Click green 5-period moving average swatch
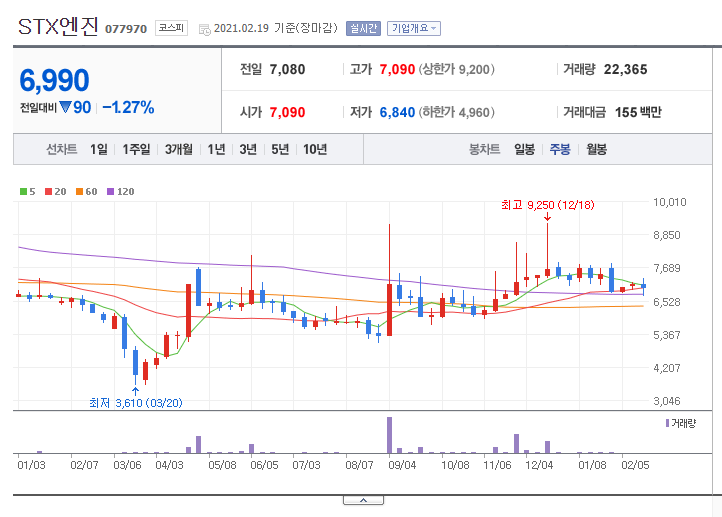 (23, 192)
